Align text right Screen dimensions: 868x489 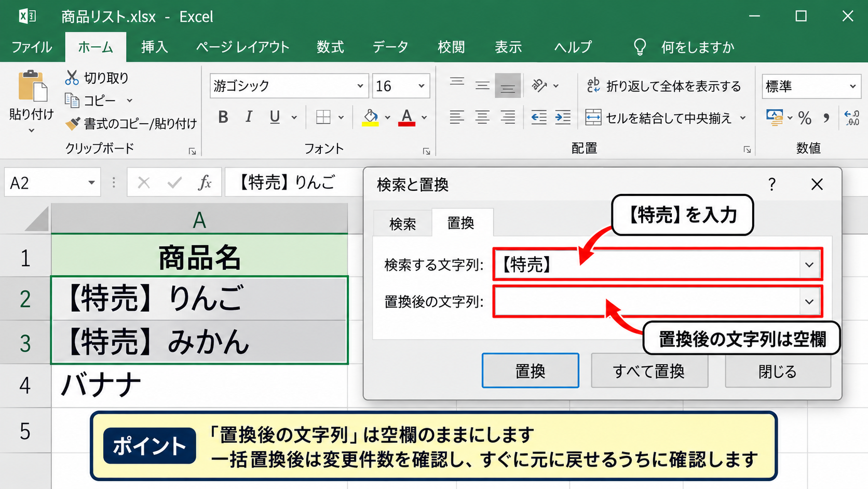[508, 117]
